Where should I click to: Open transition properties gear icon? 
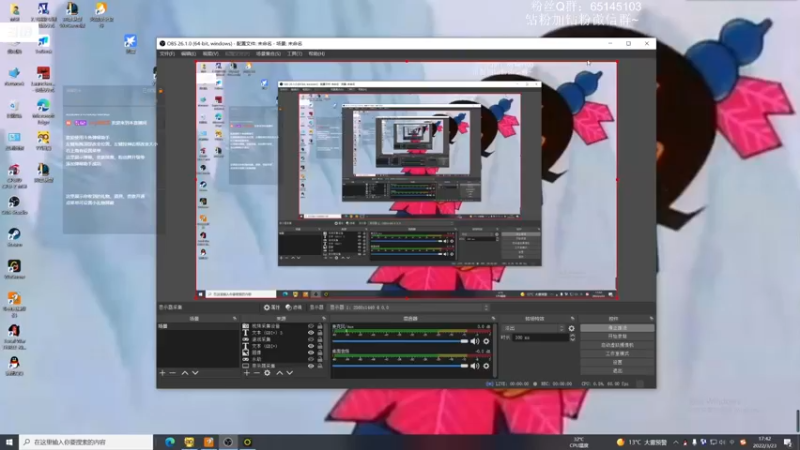pos(571,329)
